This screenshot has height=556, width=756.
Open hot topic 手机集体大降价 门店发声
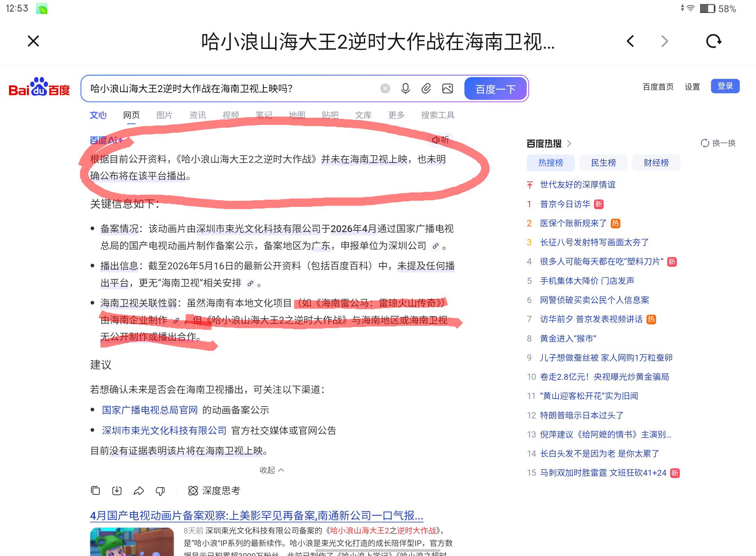point(587,281)
